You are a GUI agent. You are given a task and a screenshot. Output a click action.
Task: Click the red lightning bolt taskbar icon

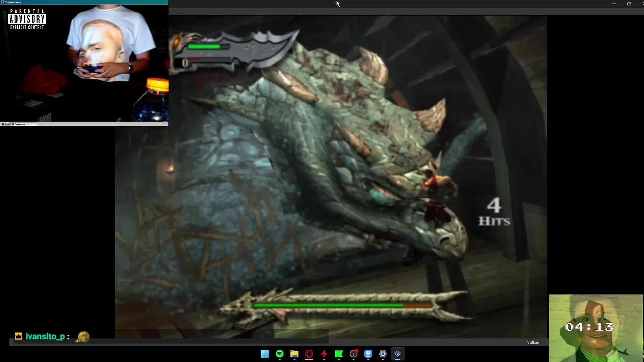pyautogui.click(x=324, y=354)
